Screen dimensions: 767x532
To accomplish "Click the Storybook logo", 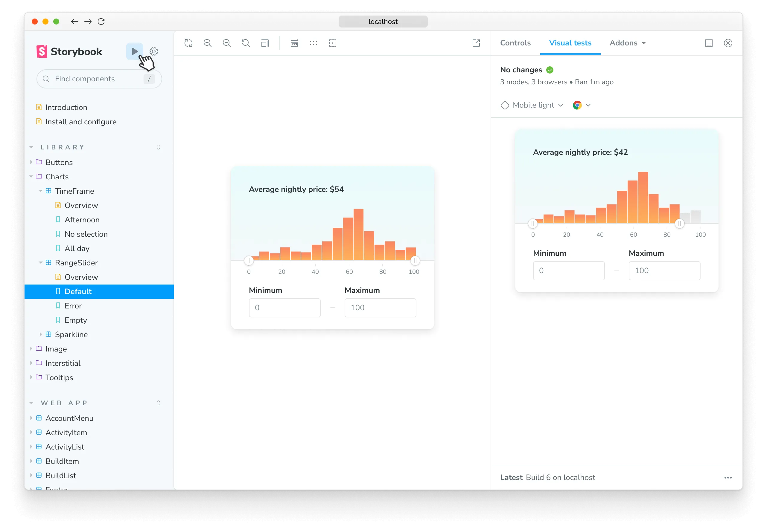I will (x=69, y=52).
